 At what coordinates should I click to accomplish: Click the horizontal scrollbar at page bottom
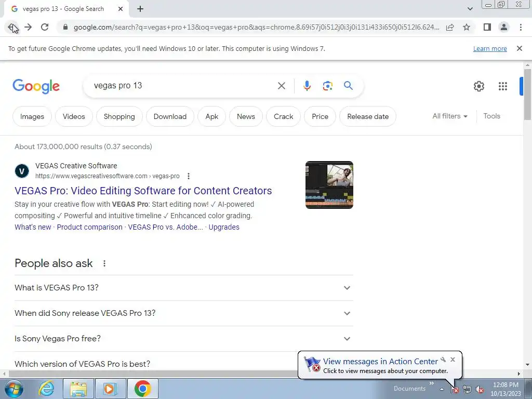(x=153, y=374)
